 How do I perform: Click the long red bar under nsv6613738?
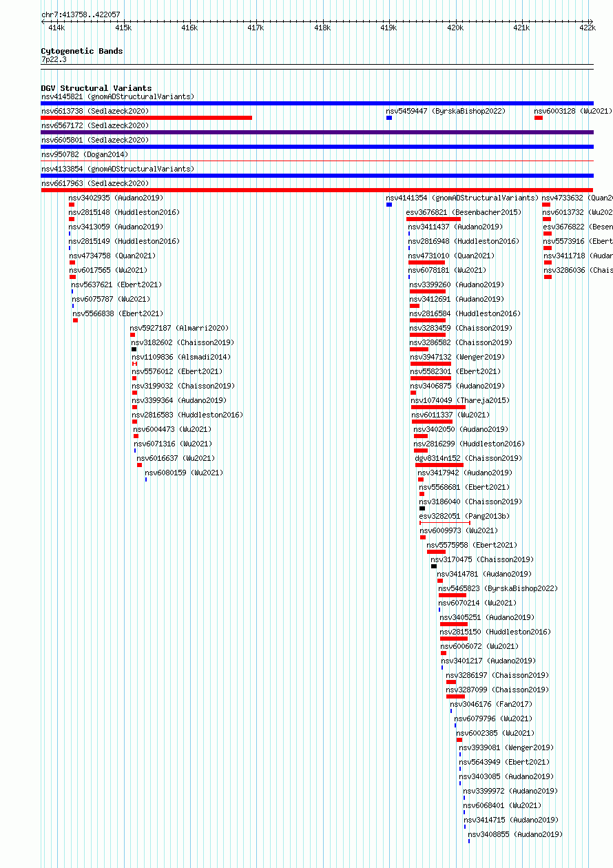[x=147, y=118]
